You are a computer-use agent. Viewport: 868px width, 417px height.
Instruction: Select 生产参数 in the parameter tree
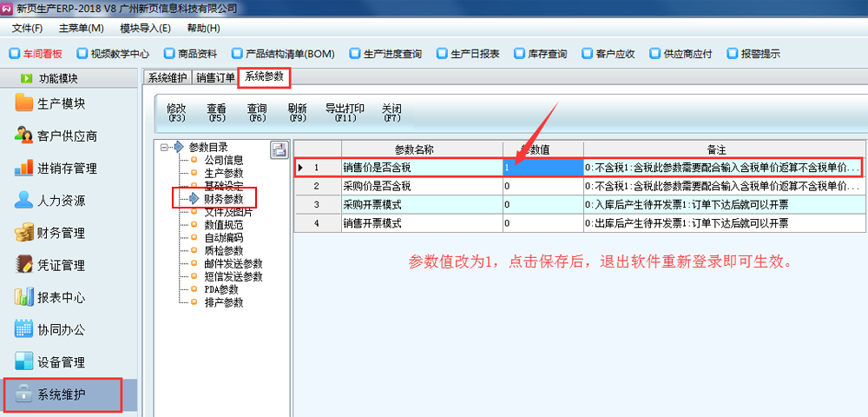pyautogui.click(x=223, y=173)
